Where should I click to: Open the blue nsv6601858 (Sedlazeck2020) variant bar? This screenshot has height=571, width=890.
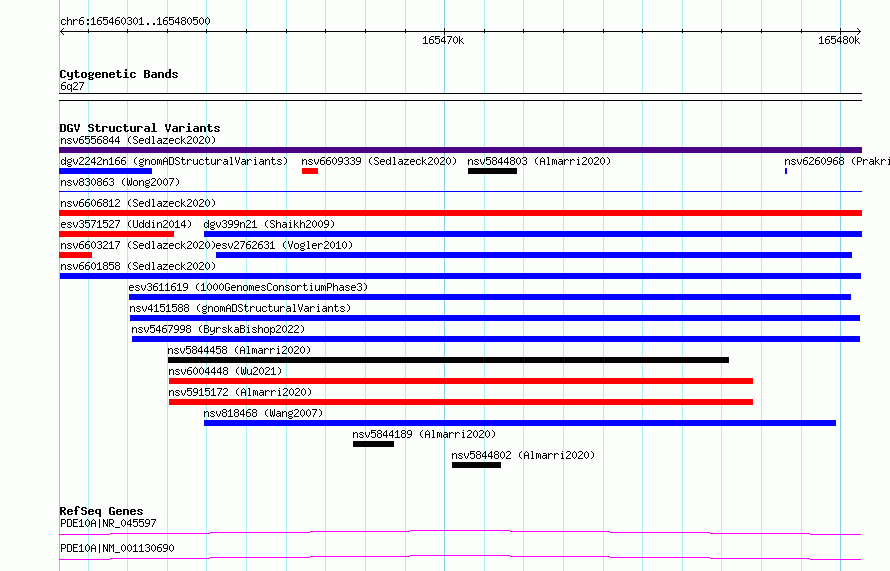460,276
